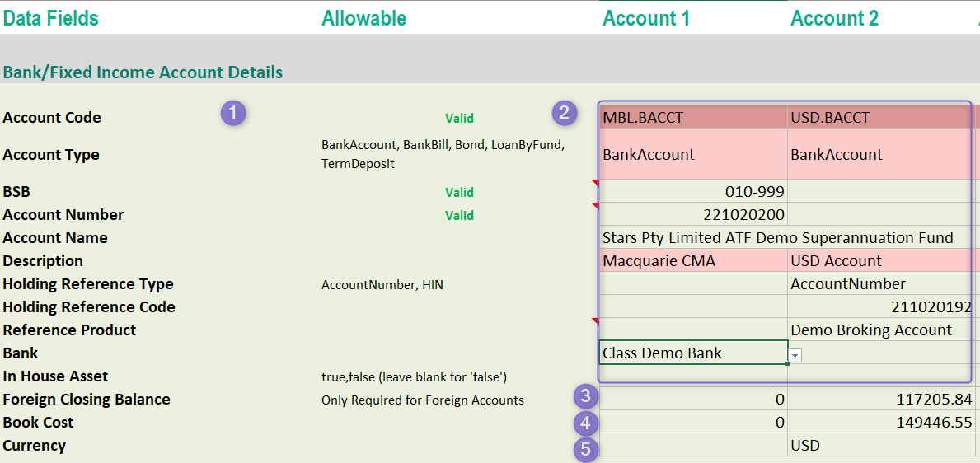Click Valid status in Account Code row

[459, 118]
